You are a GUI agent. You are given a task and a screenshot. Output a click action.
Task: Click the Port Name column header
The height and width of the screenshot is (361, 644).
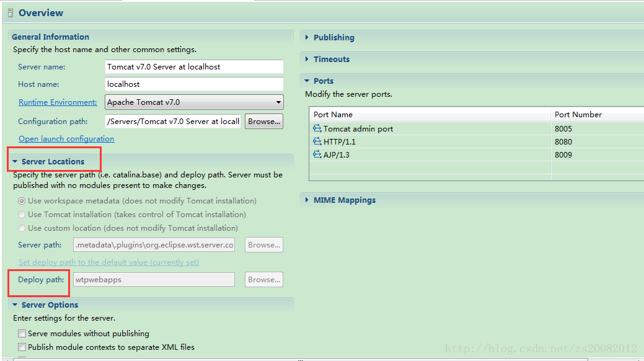pyautogui.click(x=430, y=114)
